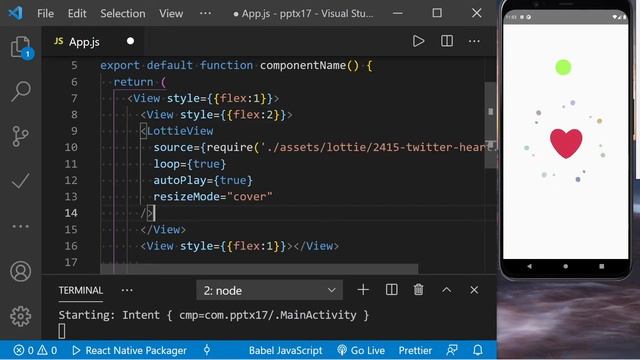The width and height of the screenshot is (640, 360).
Task: Minimize the VS Code window
Action: (398, 13)
